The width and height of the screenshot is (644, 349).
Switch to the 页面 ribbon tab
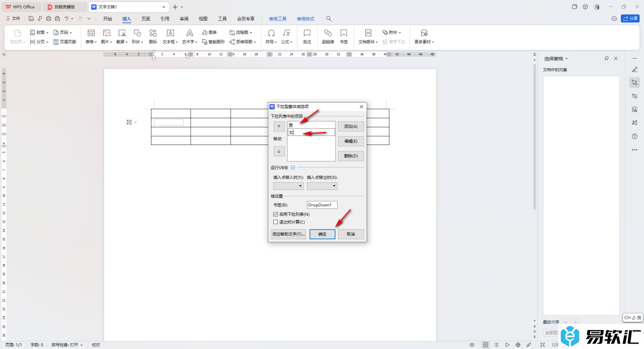click(146, 19)
